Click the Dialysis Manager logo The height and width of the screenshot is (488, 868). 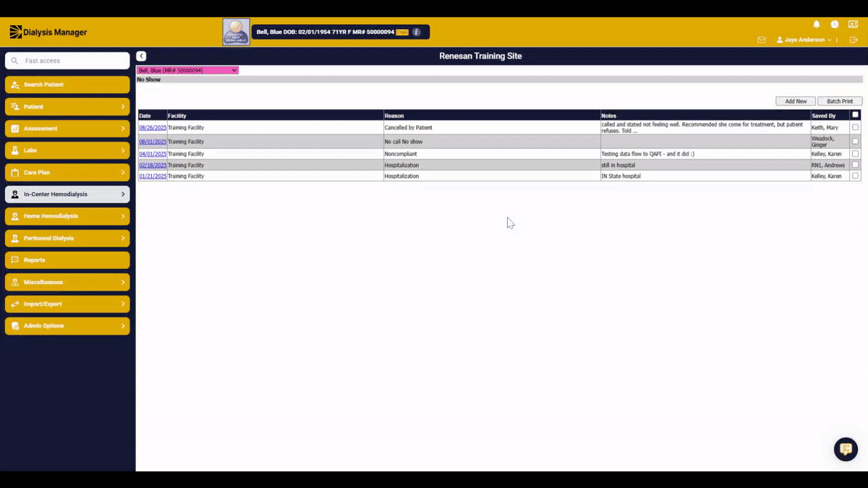pos(48,32)
